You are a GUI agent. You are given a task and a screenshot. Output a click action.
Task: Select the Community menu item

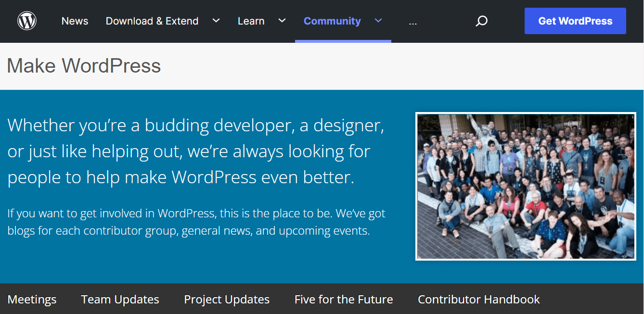[x=332, y=21]
